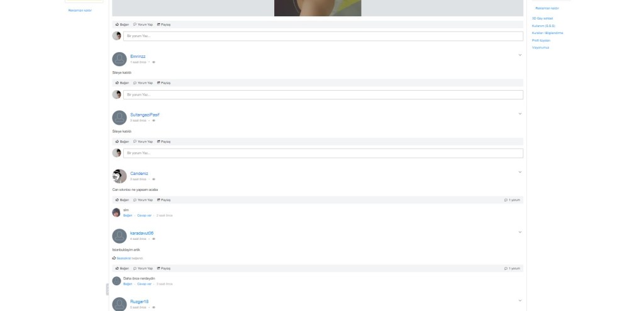Screen dimensions: 644x311
Task: Click Paylaş share icon on Candeniz's post
Action: pyautogui.click(x=158, y=200)
